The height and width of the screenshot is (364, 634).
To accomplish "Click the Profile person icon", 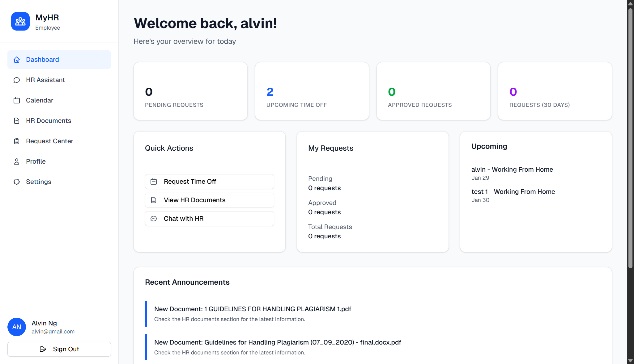I will 17,161.
